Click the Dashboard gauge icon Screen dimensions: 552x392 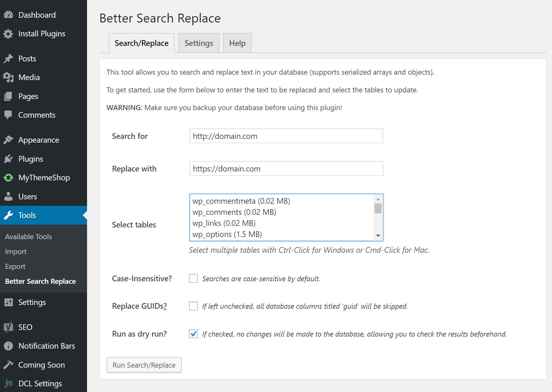pos(9,15)
